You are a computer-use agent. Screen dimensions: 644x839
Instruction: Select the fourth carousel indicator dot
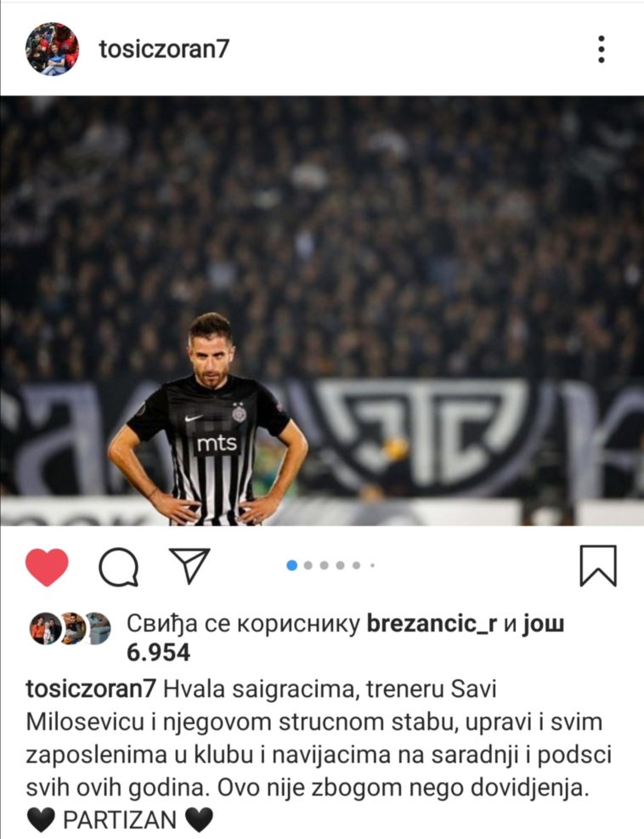point(340,565)
